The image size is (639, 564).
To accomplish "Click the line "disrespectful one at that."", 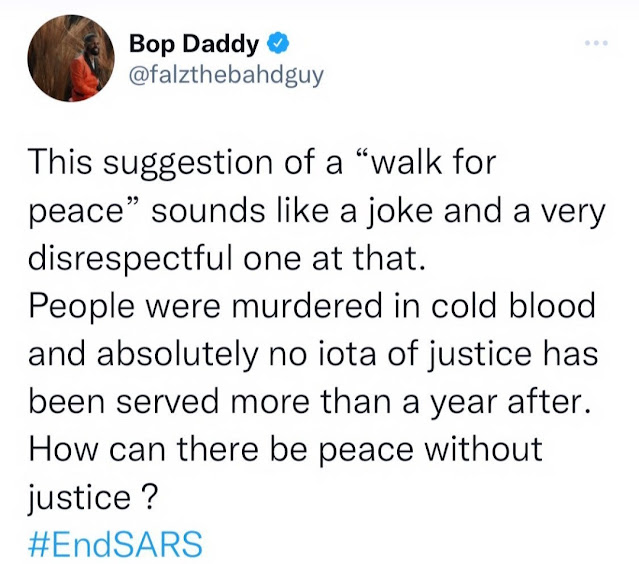I will pyautogui.click(x=227, y=258).
